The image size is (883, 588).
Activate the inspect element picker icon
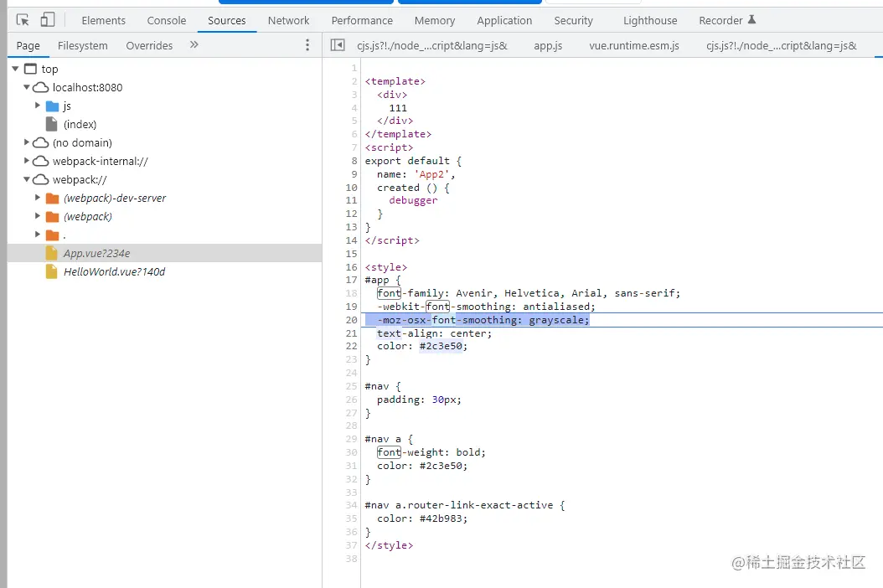point(23,20)
